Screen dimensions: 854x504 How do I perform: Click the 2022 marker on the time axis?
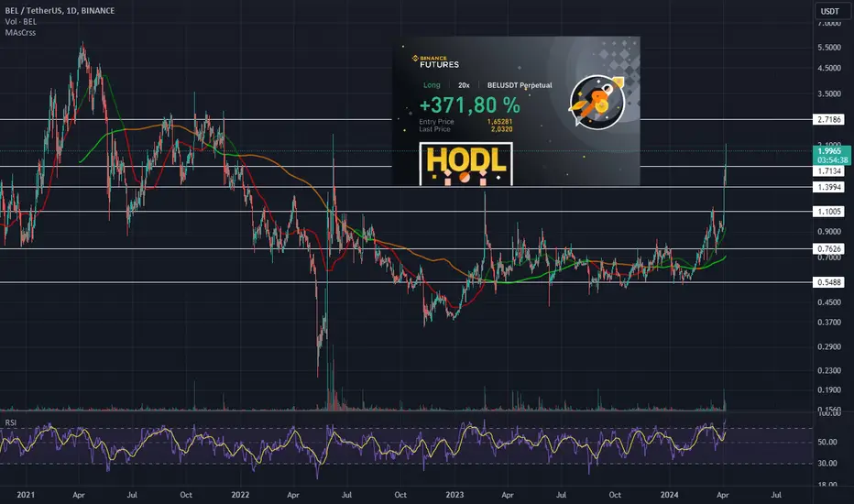point(240,495)
